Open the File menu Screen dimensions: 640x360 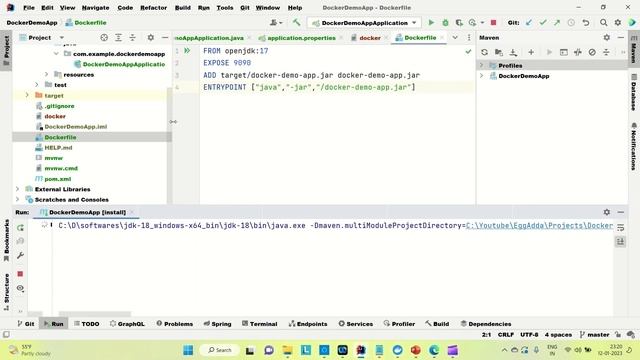point(29,7)
